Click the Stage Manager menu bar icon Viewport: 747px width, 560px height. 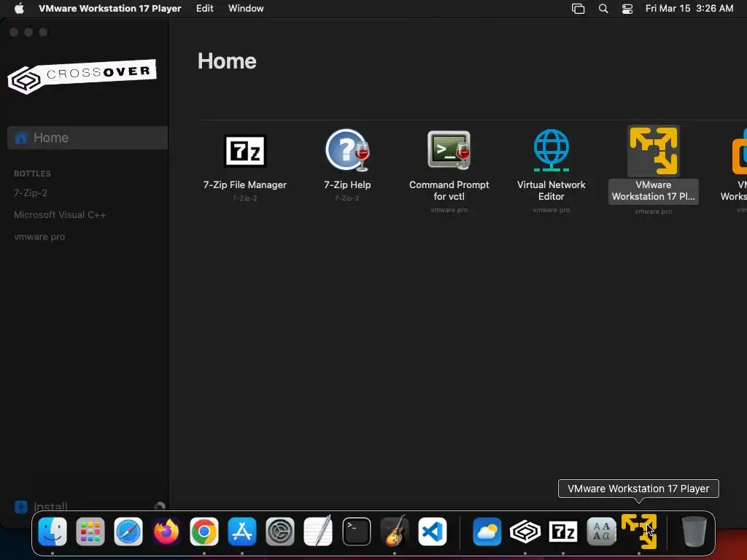(578, 9)
